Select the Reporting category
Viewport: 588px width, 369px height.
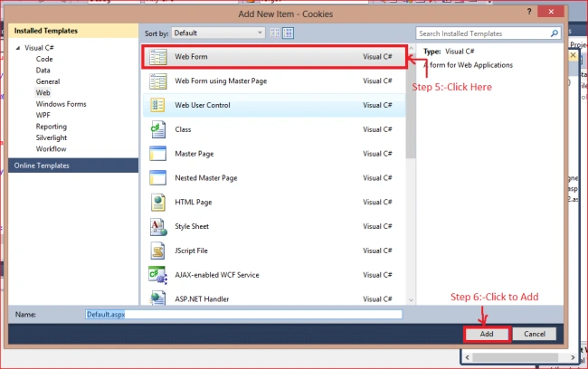[51, 127]
